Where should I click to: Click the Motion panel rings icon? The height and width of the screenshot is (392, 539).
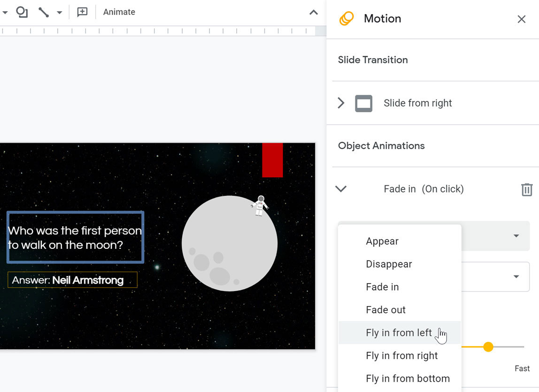coord(346,18)
